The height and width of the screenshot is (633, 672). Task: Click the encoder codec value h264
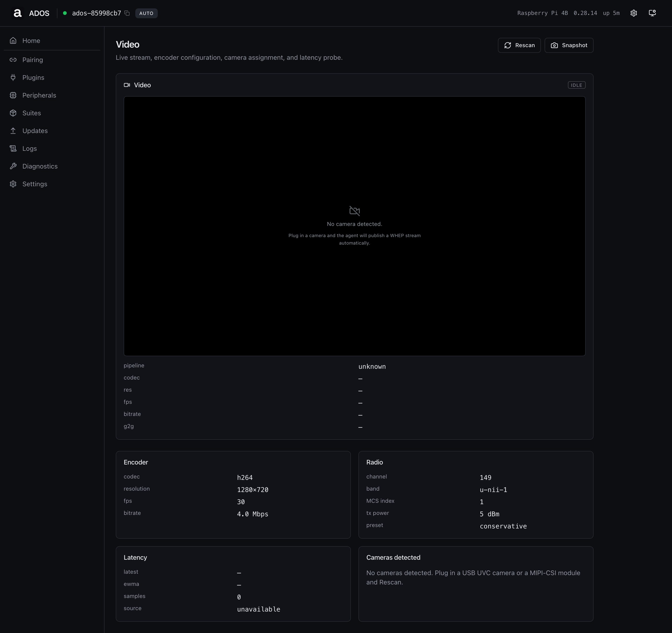pos(245,478)
